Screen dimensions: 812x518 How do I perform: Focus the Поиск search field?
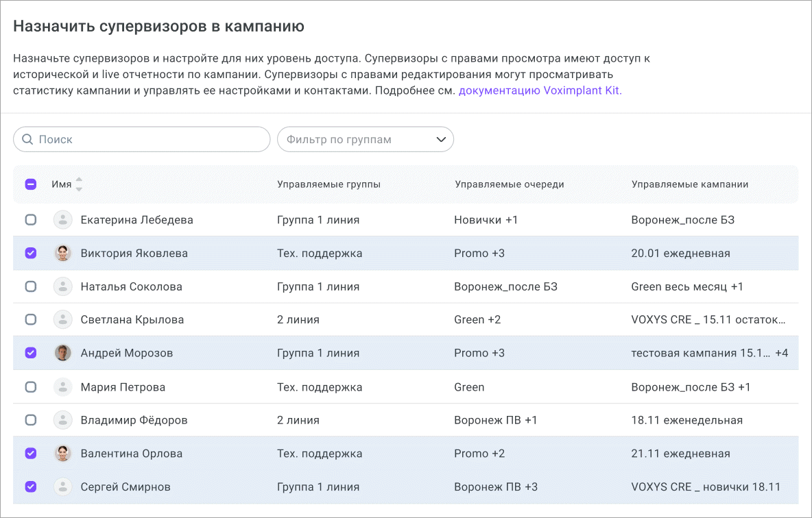tap(151, 140)
